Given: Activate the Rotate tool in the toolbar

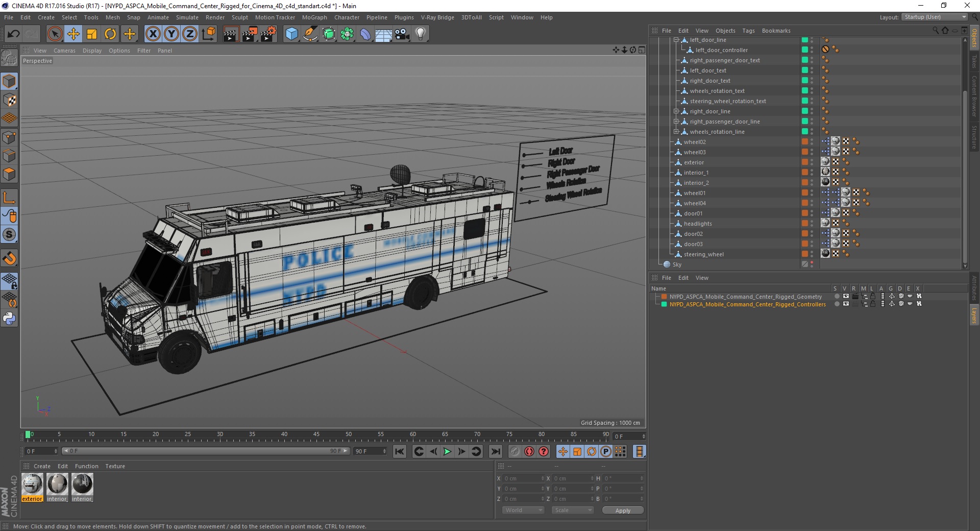Looking at the screenshot, I should click(110, 34).
